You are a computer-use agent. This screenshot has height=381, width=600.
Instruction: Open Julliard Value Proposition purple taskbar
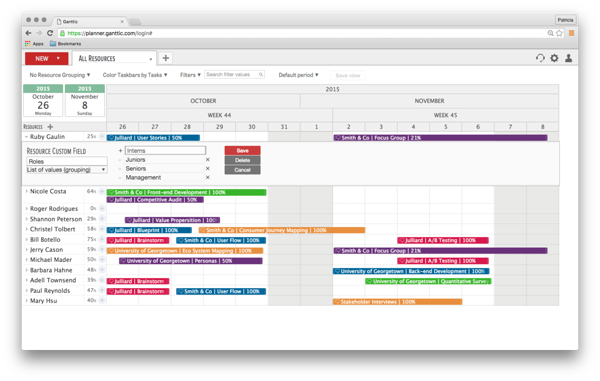click(x=172, y=220)
